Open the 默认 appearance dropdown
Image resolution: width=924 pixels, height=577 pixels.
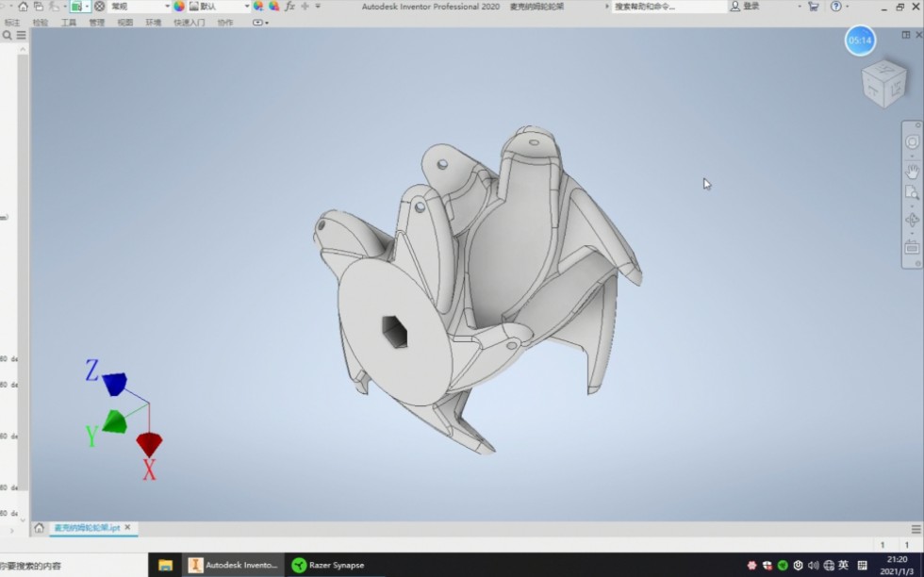[220, 7]
